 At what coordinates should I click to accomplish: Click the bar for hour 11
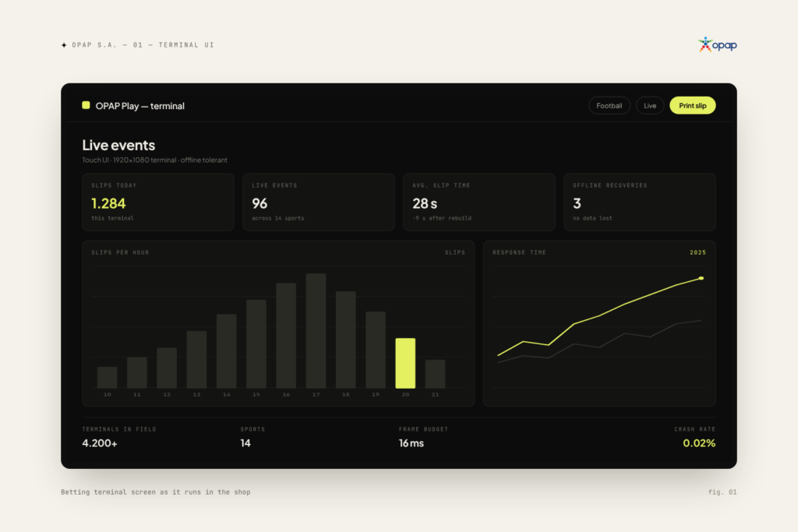[137, 373]
